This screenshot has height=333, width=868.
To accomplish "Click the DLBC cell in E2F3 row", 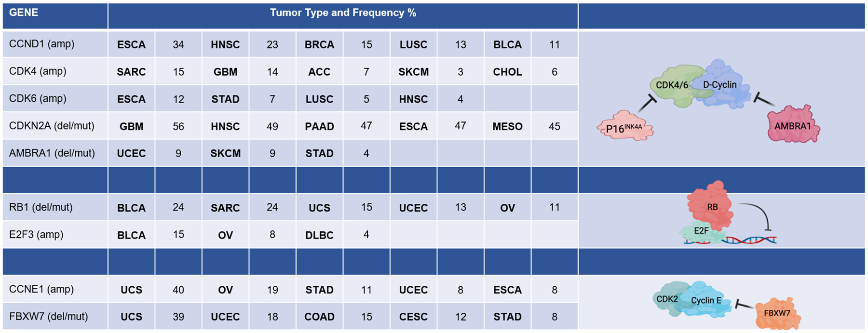I will (x=319, y=235).
